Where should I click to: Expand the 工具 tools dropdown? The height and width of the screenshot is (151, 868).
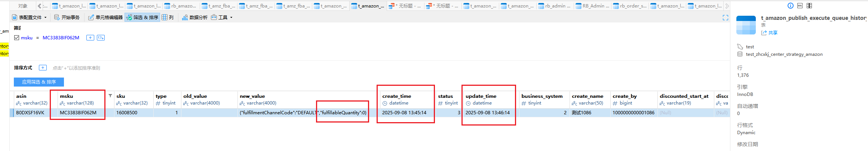click(x=222, y=17)
